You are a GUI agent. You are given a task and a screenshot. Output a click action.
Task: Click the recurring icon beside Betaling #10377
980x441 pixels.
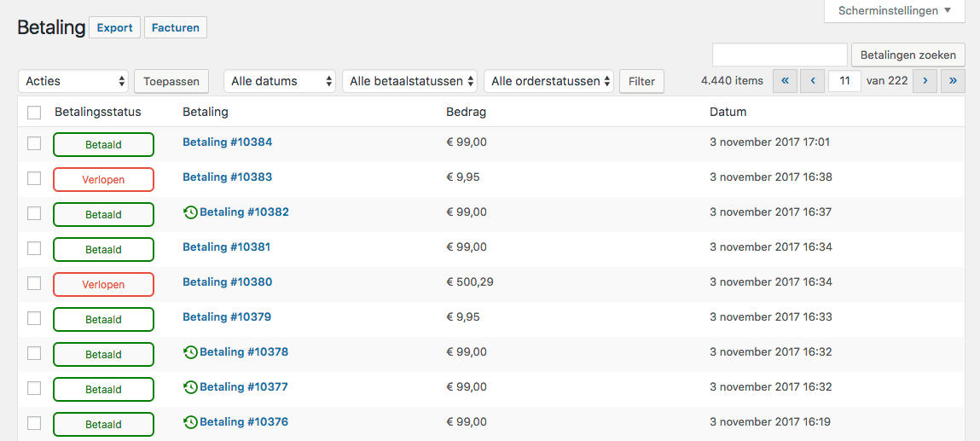click(x=190, y=387)
